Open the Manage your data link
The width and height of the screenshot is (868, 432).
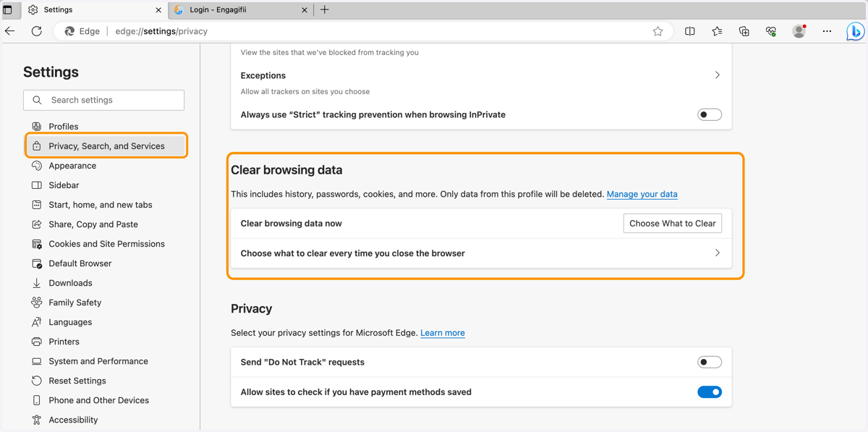point(642,194)
